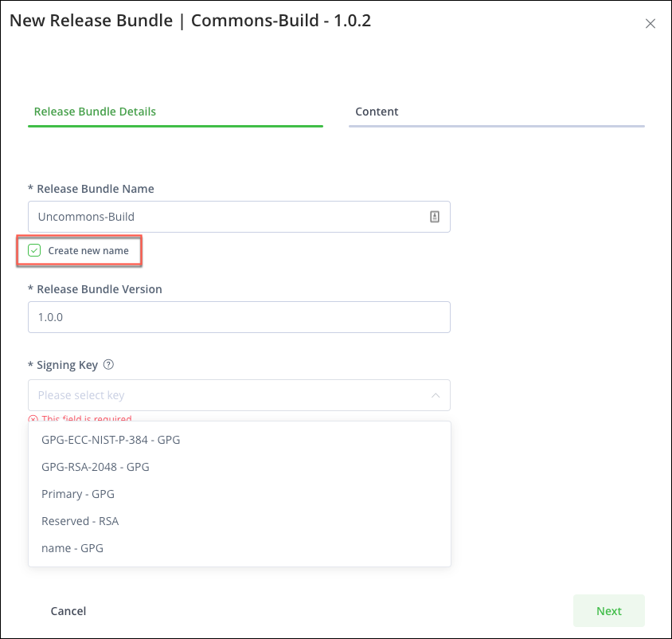Click the Next button
This screenshot has height=639, width=672.
click(x=608, y=610)
